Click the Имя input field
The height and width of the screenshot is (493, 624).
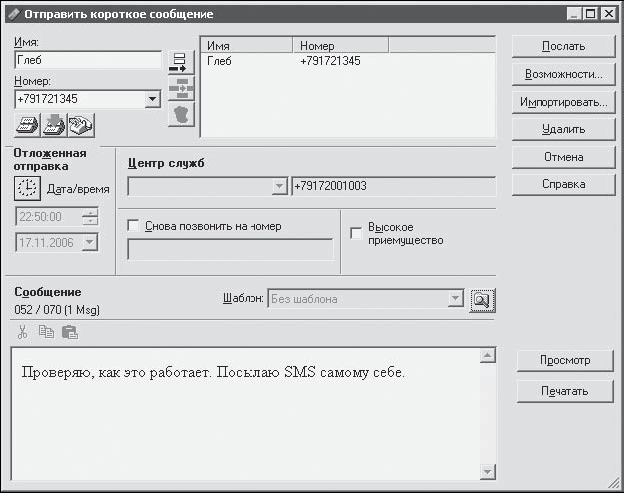pos(88,60)
